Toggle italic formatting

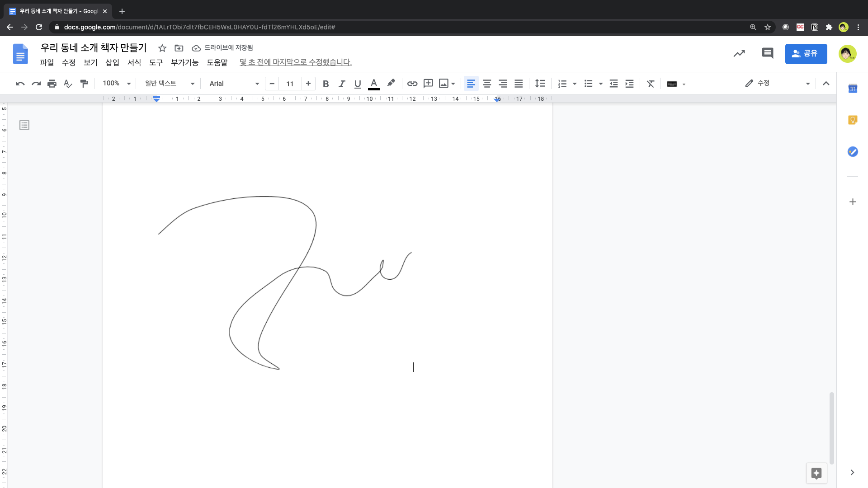coord(342,84)
